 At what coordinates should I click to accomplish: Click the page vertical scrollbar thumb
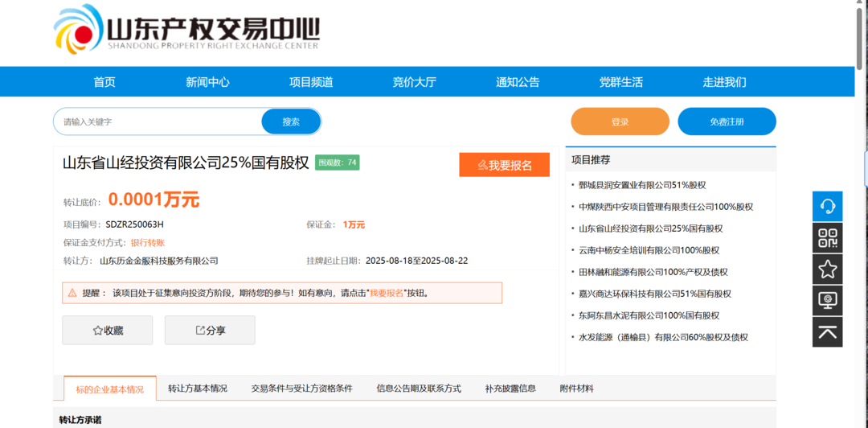point(860,39)
